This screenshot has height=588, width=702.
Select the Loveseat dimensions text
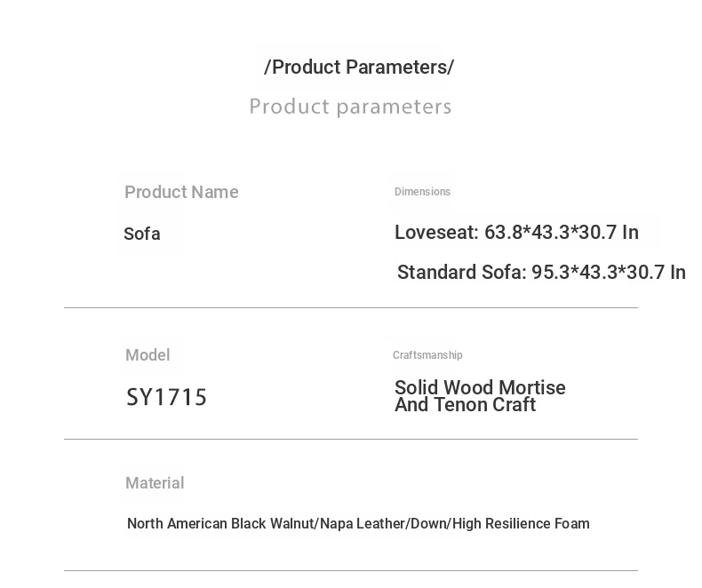(516, 233)
